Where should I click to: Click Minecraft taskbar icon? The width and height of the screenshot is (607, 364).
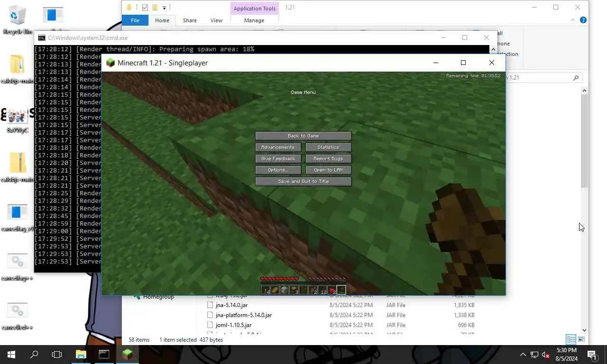(127, 355)
